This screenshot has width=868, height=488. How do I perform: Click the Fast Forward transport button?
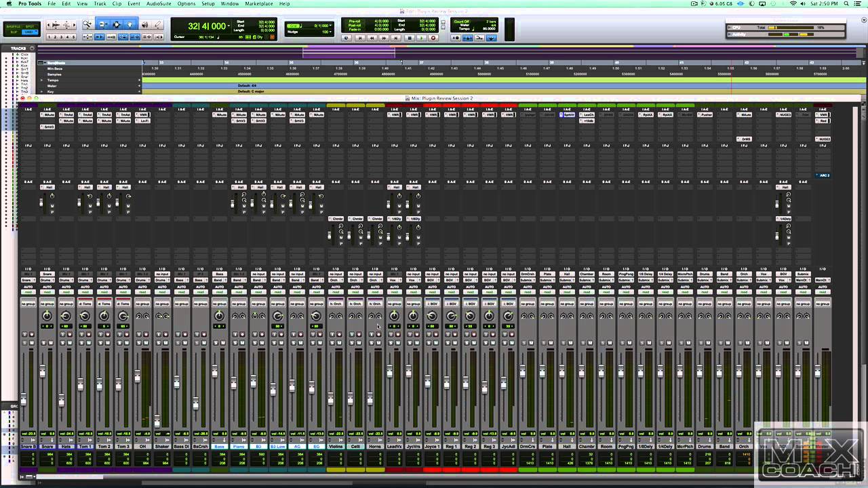384,38
